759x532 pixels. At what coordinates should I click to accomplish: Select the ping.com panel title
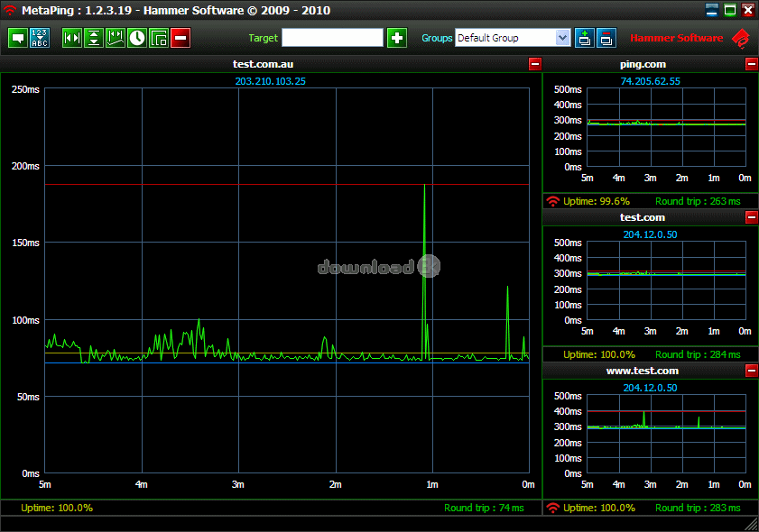643,64
